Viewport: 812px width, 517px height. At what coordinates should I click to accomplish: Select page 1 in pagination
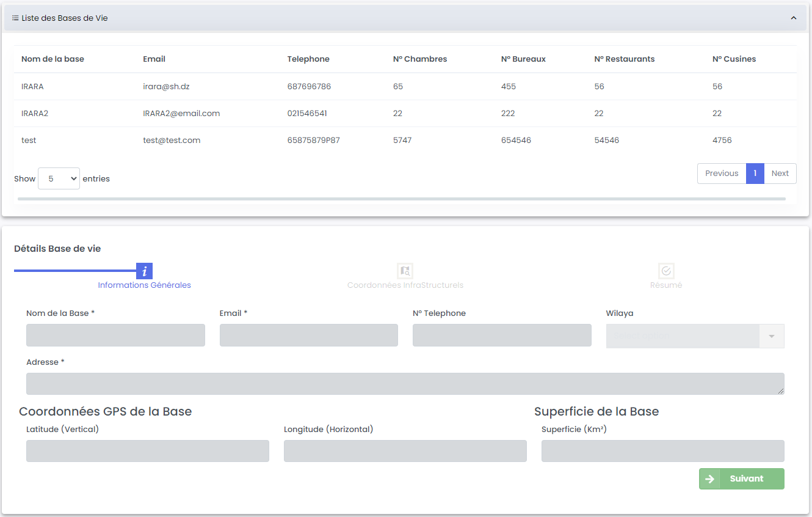tap(755, 174)
